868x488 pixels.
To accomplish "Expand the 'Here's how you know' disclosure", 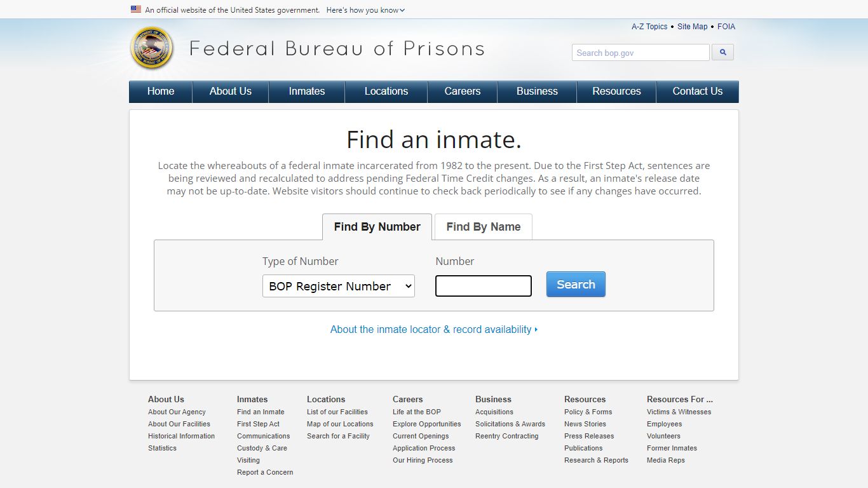I will coord(365,10).
